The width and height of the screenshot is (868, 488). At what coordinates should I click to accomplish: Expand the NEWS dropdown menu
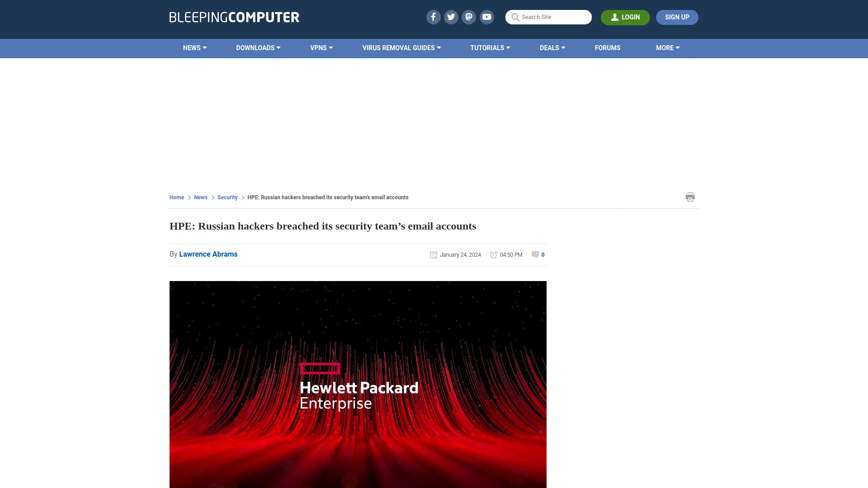click(195, 47)
